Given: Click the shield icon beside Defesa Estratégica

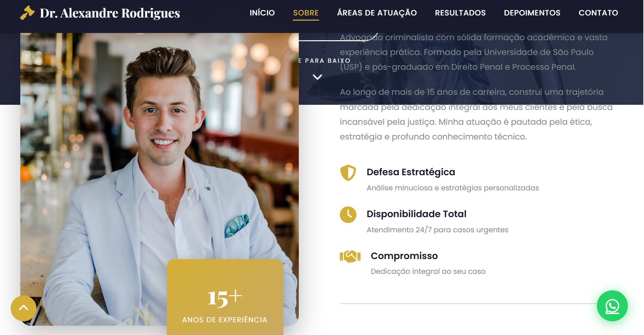Looking at the screenshot, I should (x=348, y=172).
